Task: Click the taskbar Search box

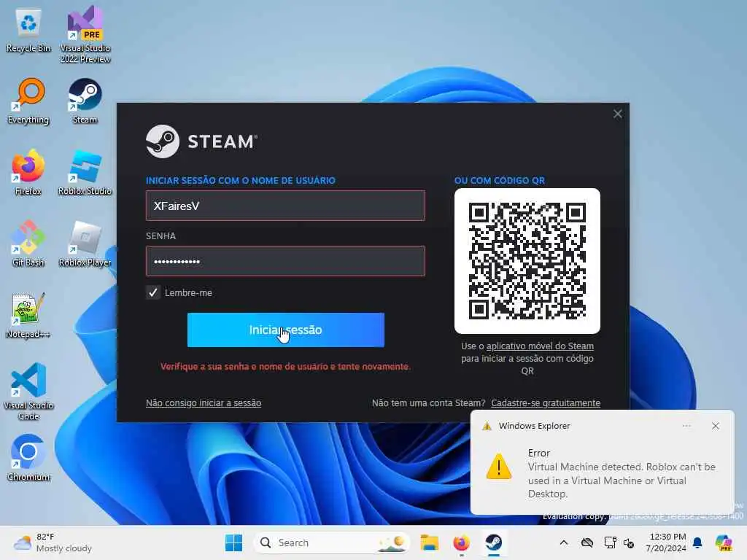Action: 332,542
